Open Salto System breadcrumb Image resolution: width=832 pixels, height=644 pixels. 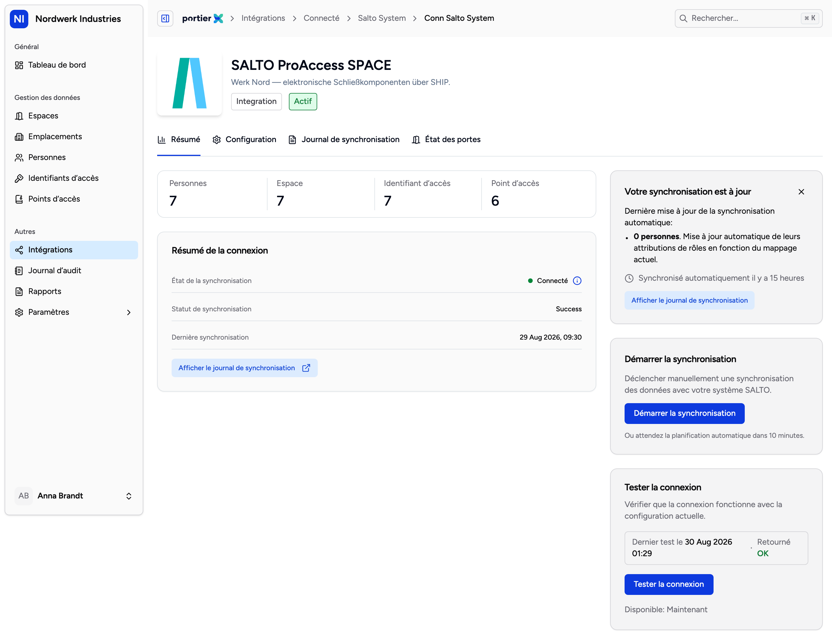click(x=382, y=18)
